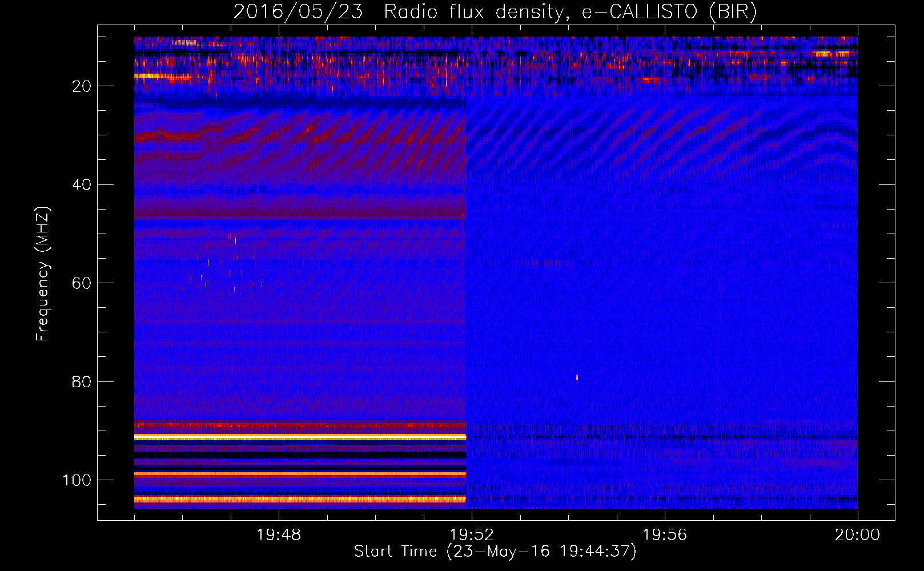Click the isolated bright spot near 80 MHz
The height and width of the screenshot is (571, 924).
(x=577, y=377)
